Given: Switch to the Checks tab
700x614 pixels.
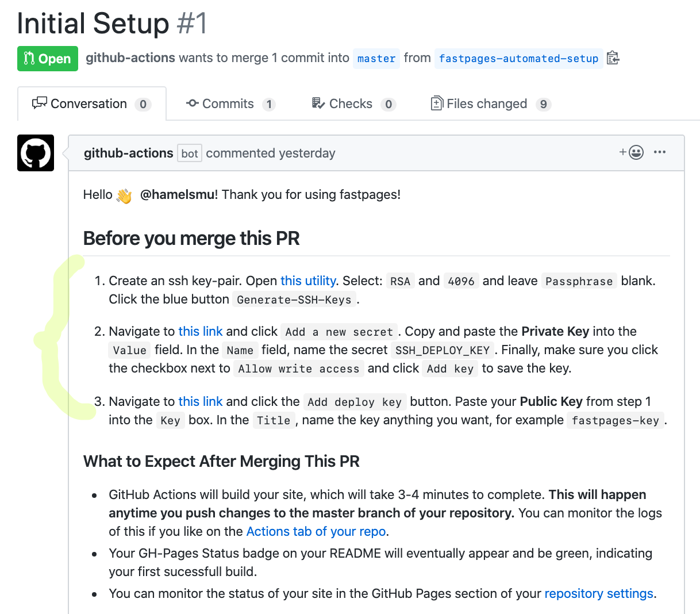Looking at the screenshot, I should pos(354,104).
